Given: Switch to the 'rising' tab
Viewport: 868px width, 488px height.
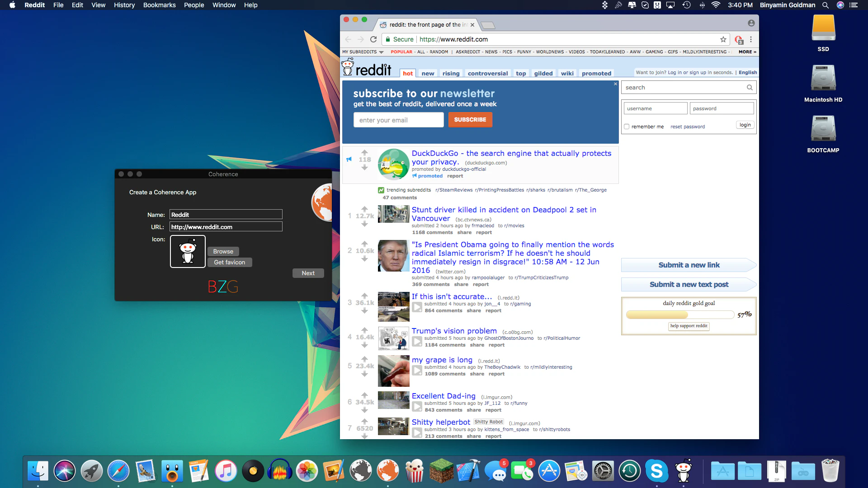Looking at the screenshot, I should pos(451,73).
